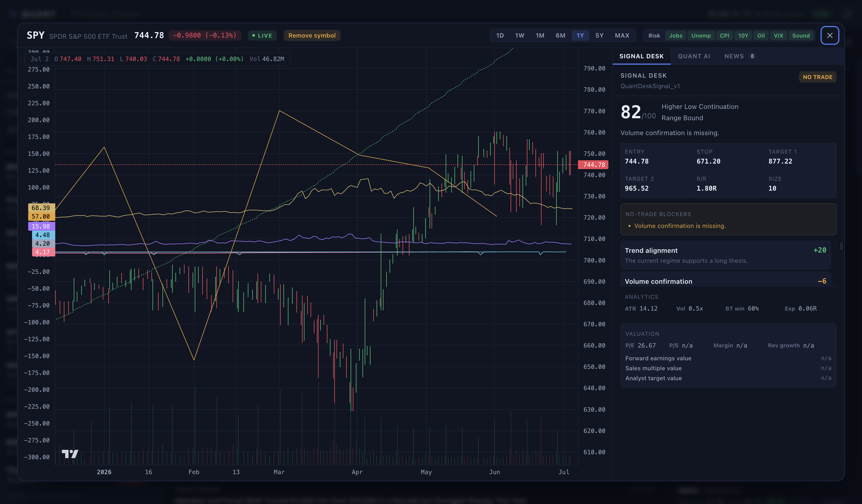Toggle the CPI overlay

(724, 36)
